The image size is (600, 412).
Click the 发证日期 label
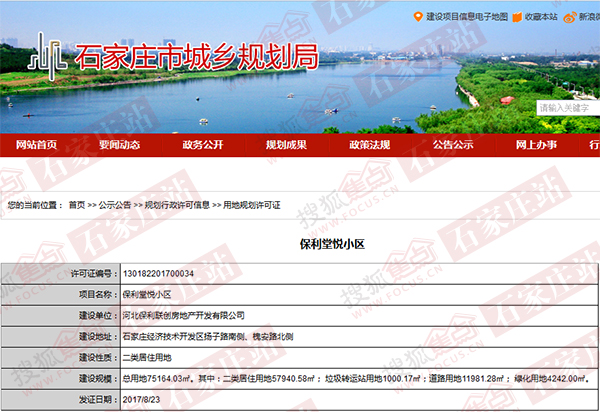[98, 400]
